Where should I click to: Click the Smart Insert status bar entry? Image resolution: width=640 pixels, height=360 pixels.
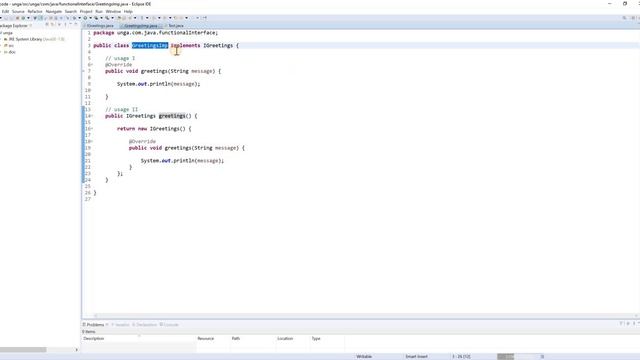point(416,356)
